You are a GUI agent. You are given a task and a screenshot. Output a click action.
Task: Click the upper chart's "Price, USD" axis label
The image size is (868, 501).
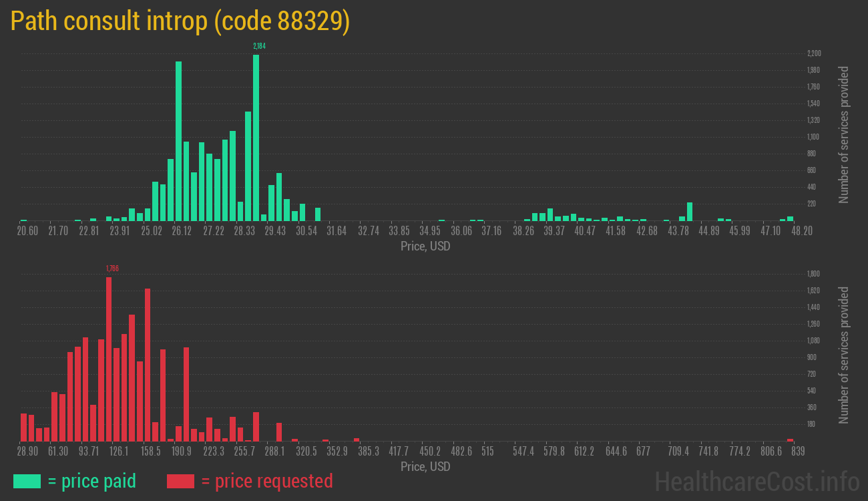click(425, 246)
